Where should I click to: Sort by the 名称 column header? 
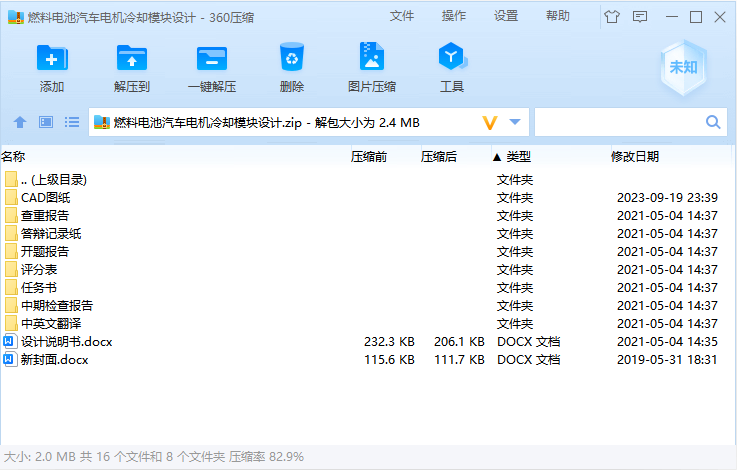coord(13,157)
